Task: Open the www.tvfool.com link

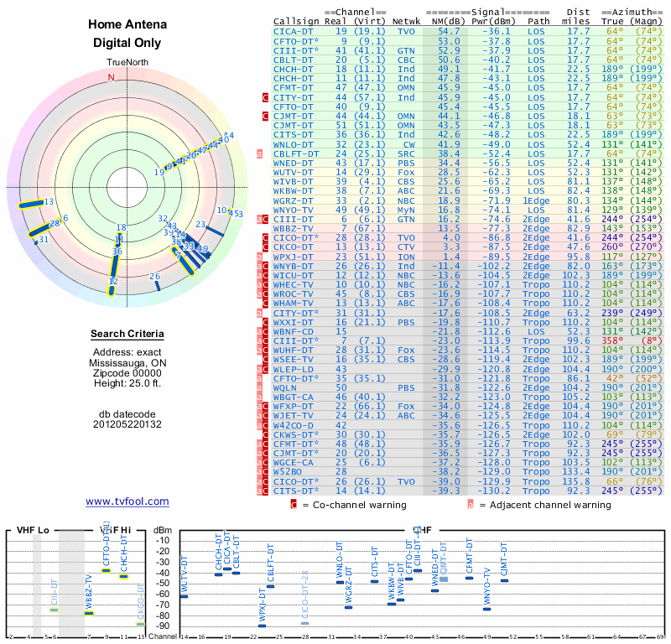Action: (127, 501)
